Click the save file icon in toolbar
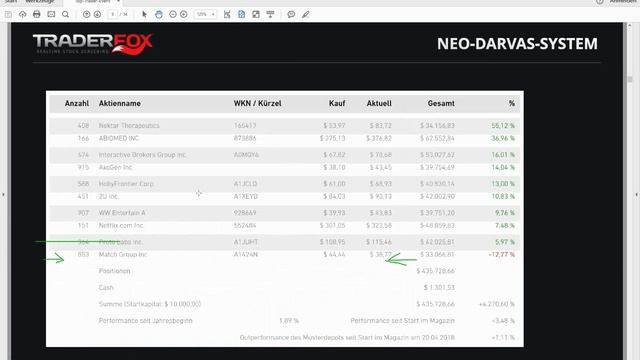Image resolution: width=640 pixels, height=360 pixels. point(8,14)
